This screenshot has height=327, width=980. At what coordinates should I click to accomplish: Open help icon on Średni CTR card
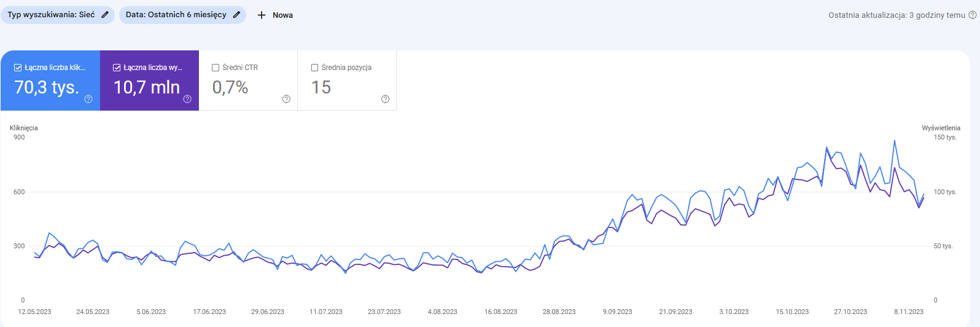(x=286, y=99)
